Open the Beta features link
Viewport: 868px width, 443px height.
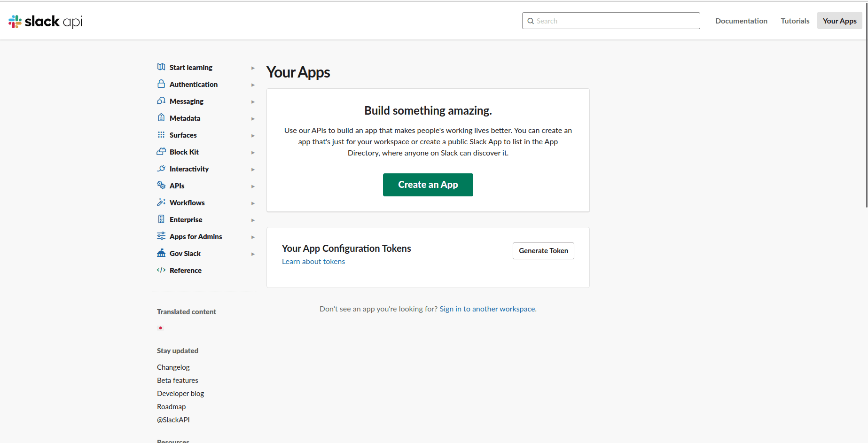(178, 381)
